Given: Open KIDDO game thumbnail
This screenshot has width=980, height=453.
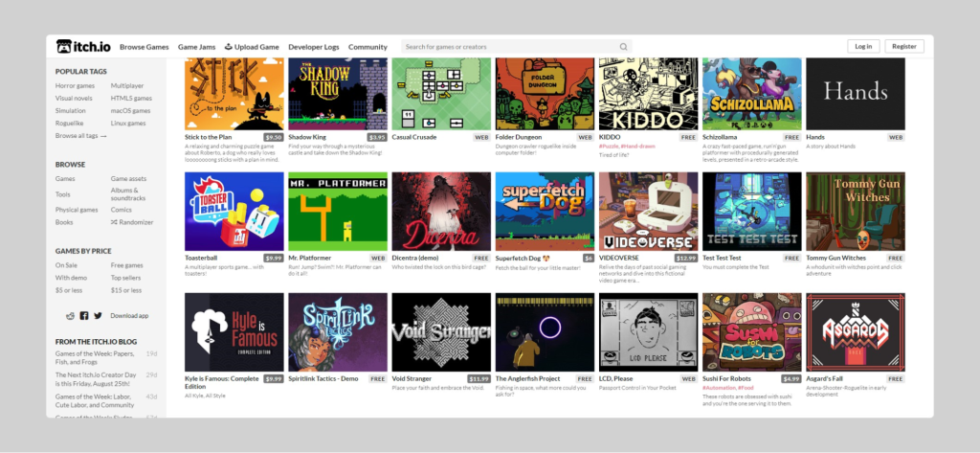Looking at the screenshot, I should (648, 94).
